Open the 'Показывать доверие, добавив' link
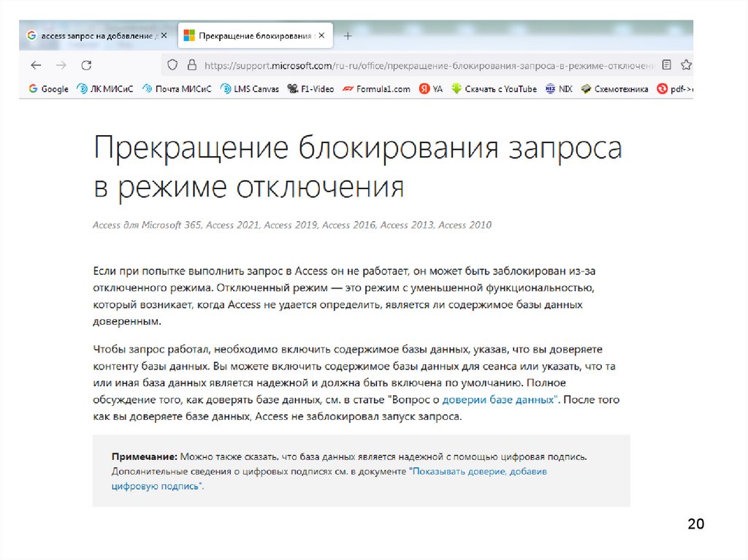 coord(478,472)
